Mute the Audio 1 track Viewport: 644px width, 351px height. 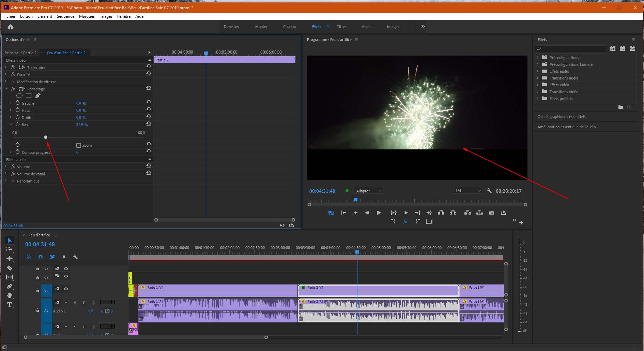pyautogui.click(x=66, y=303)
